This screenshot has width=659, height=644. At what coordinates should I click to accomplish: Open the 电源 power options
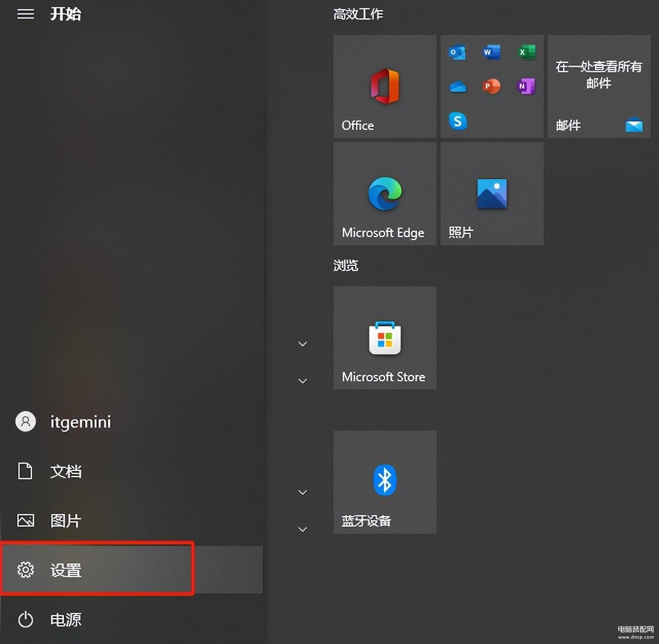(131, 619)
